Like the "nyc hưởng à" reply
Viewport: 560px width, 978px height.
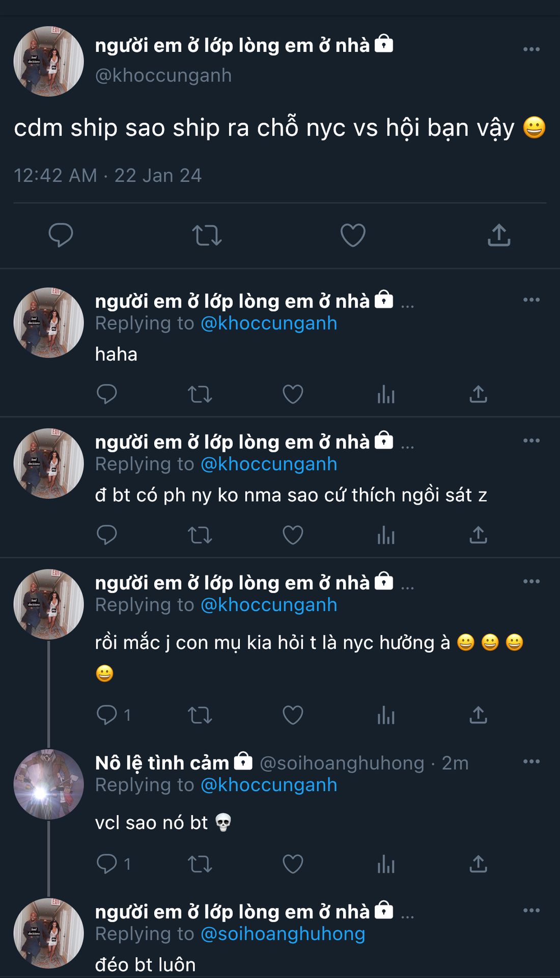(x=293, y=715)
